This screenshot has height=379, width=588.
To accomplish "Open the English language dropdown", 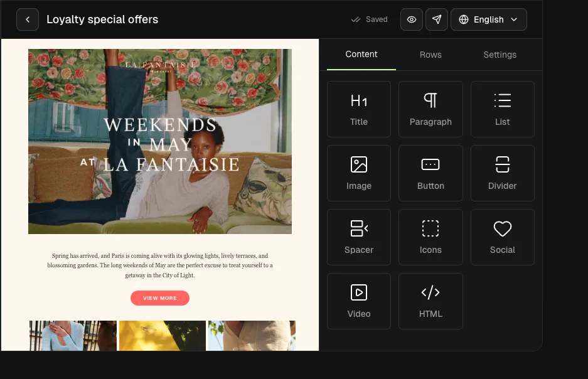I will 489,19.
